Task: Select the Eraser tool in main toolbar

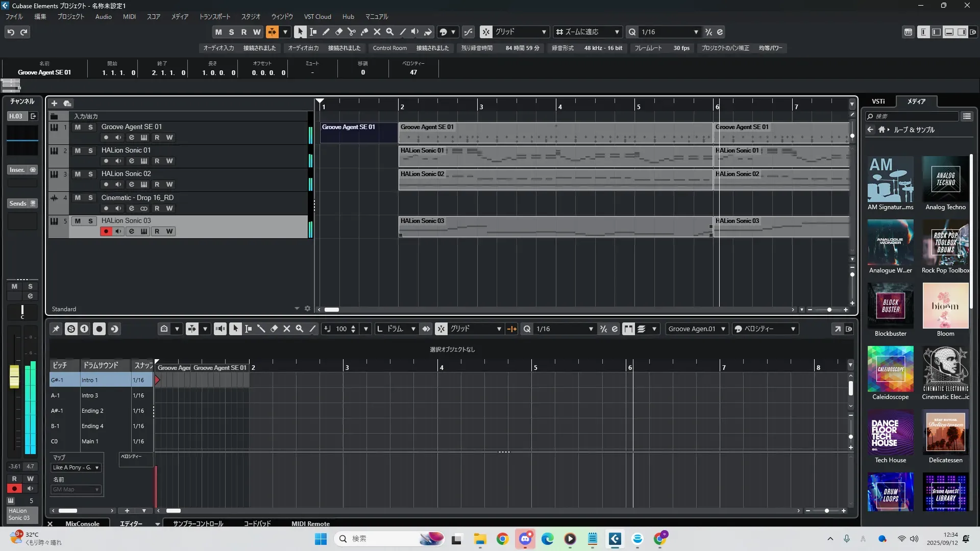Action: pos(338,32)
